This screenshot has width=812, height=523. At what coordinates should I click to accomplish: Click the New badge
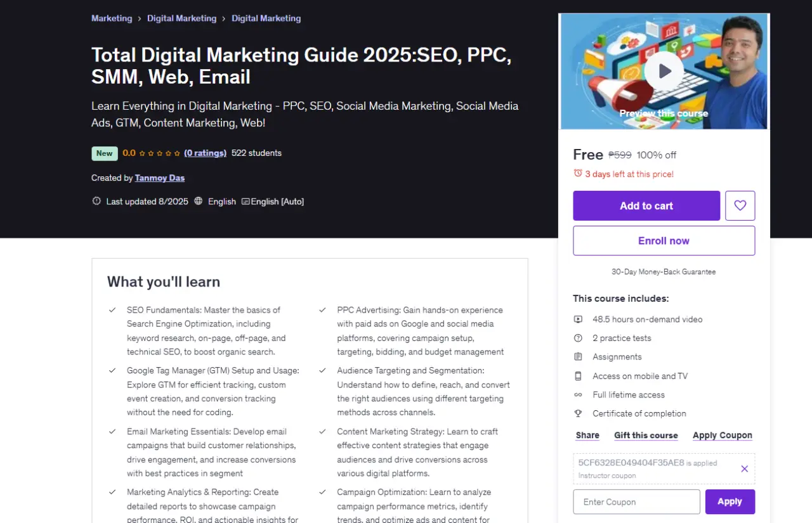(105, 153)
